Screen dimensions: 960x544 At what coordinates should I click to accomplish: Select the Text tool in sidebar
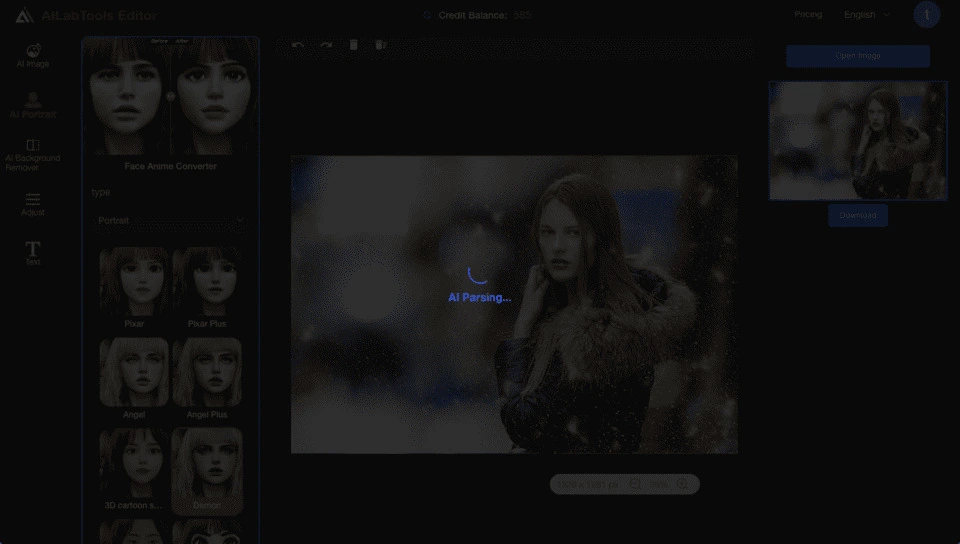coord(33,253)
